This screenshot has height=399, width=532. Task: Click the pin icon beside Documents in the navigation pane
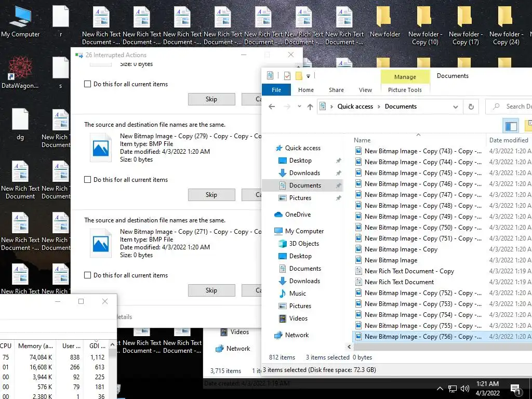pyautogui.click(x=338, y=185)
